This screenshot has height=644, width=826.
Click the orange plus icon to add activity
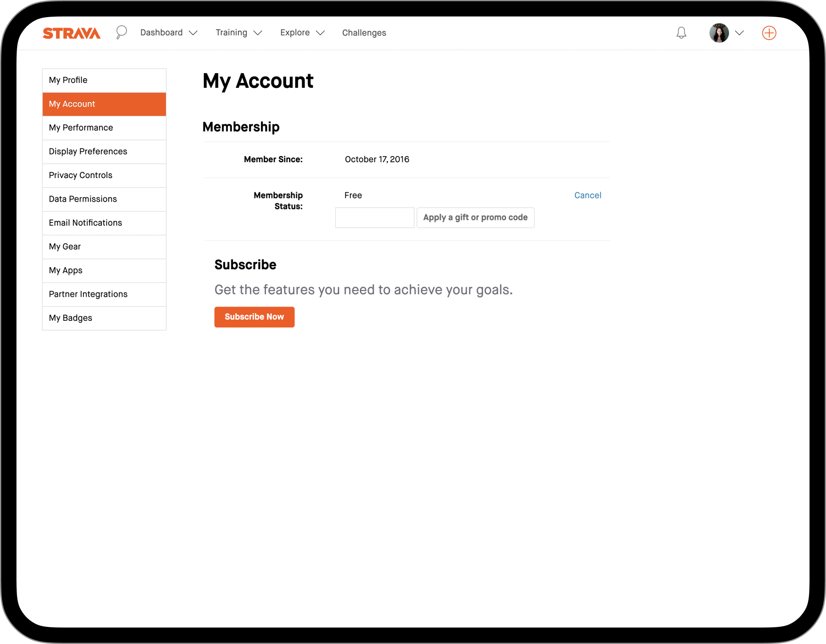[769, 33]
